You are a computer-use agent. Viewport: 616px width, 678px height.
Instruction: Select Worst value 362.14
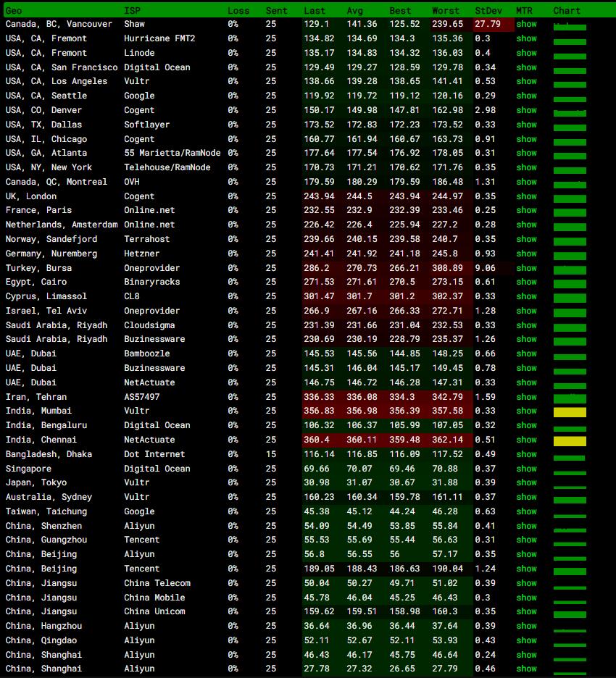click(x=447, y=440)
